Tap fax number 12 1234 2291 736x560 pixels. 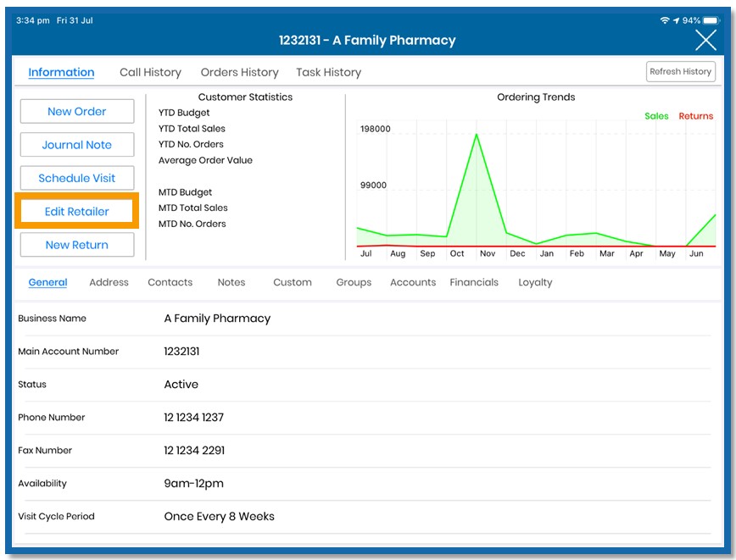click(x=194, y=450)
